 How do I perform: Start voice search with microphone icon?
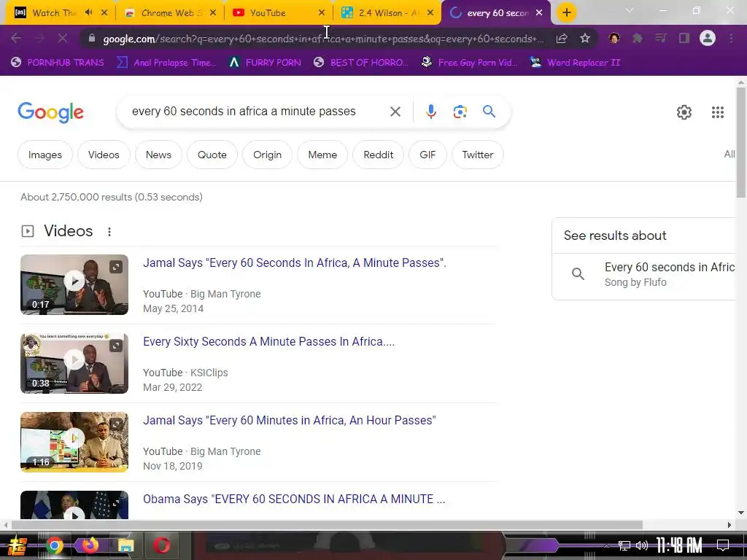[430, 112]
